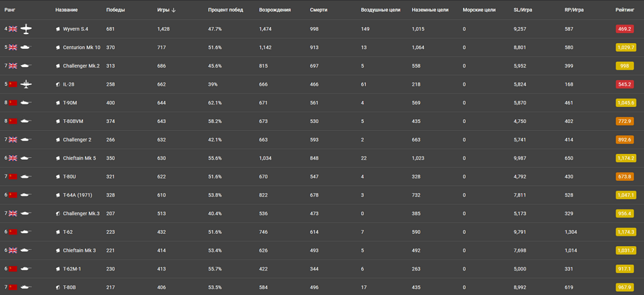Sort the table by Победы column
Screen dimensions: 644x295
coord(115,10)
